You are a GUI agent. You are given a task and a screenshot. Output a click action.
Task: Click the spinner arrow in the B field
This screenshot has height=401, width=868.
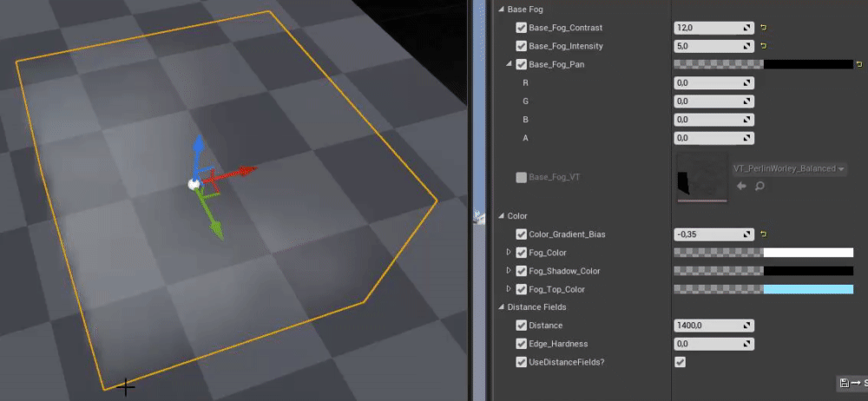(x=747, y=120)
